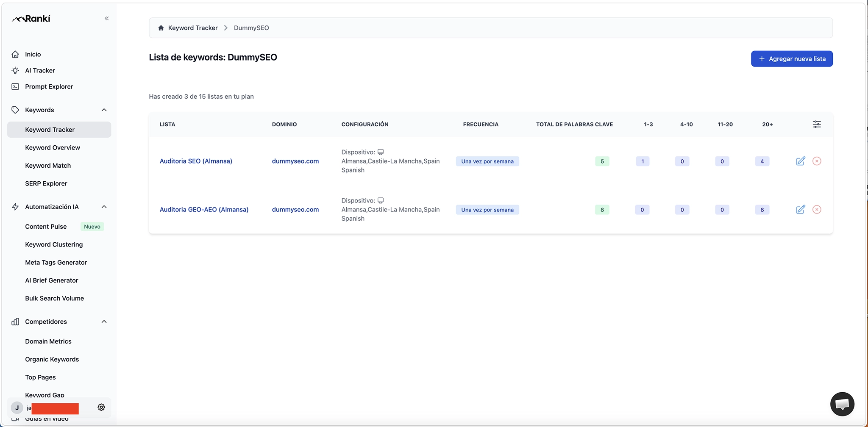868x427 pixels.
Task: Click the Keywords tag icon
Action: (x=15, y=110)
